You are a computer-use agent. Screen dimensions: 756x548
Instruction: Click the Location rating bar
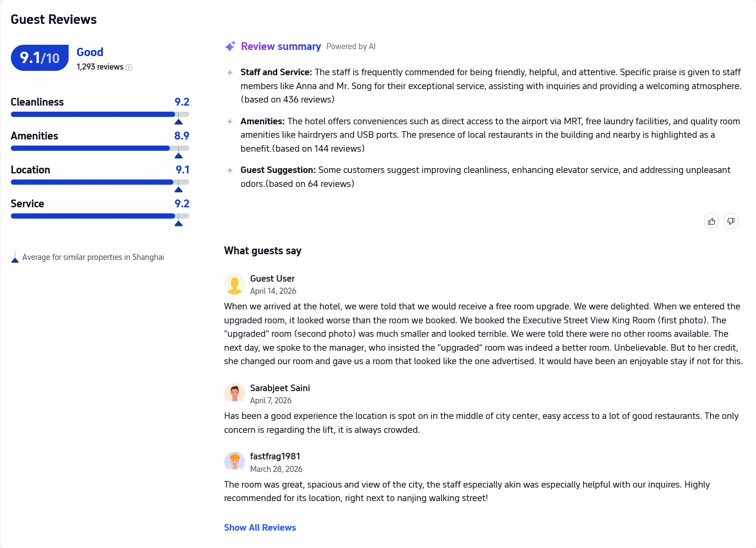[x=100, y=182]
